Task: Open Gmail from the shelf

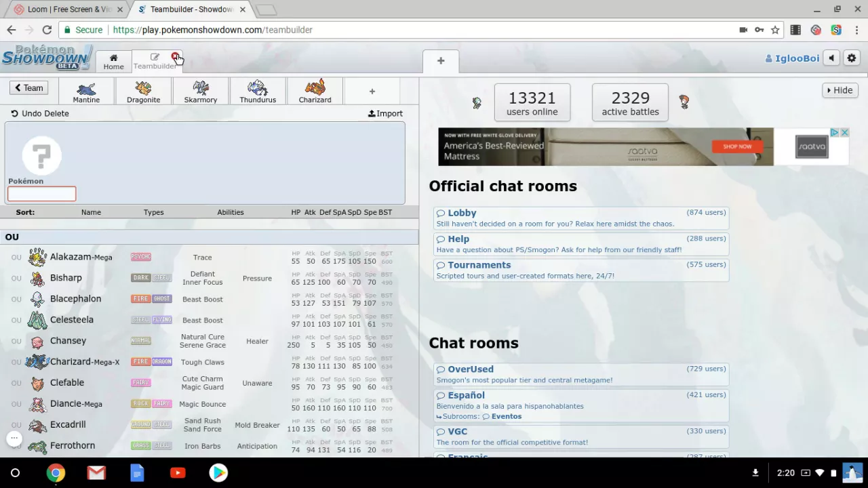Action: click(96, 472)
